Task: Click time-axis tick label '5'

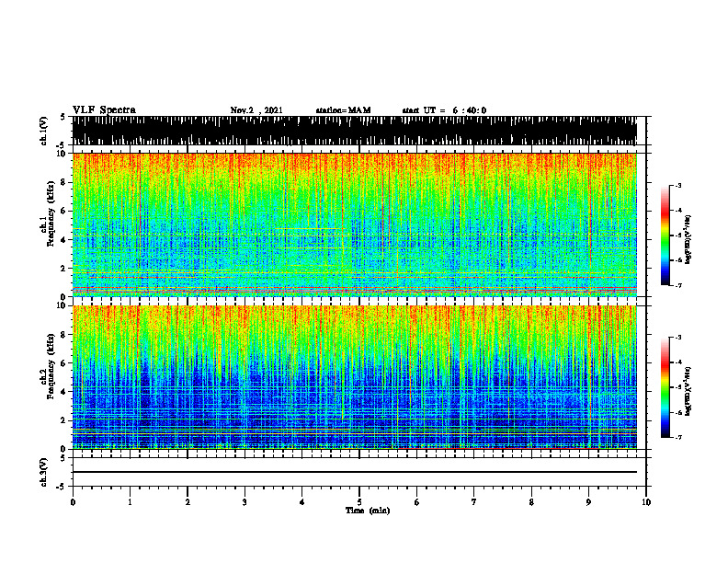Action: (359, 502)
